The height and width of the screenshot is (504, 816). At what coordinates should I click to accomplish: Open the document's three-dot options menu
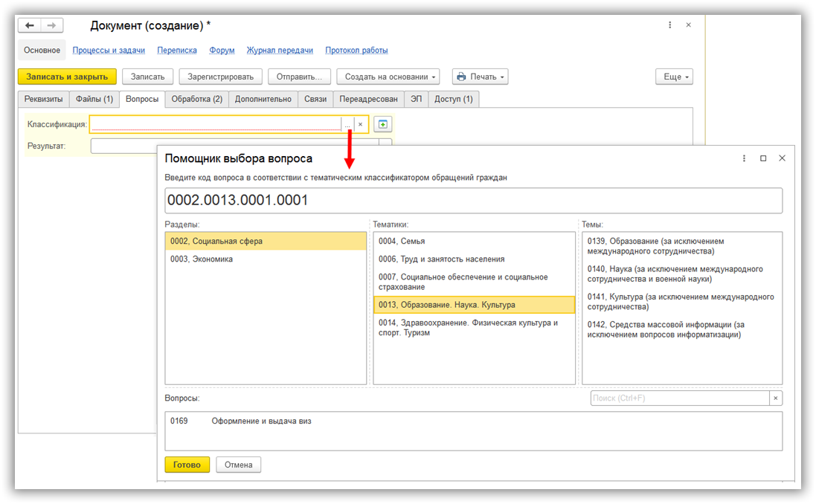(x=671, y=25)
